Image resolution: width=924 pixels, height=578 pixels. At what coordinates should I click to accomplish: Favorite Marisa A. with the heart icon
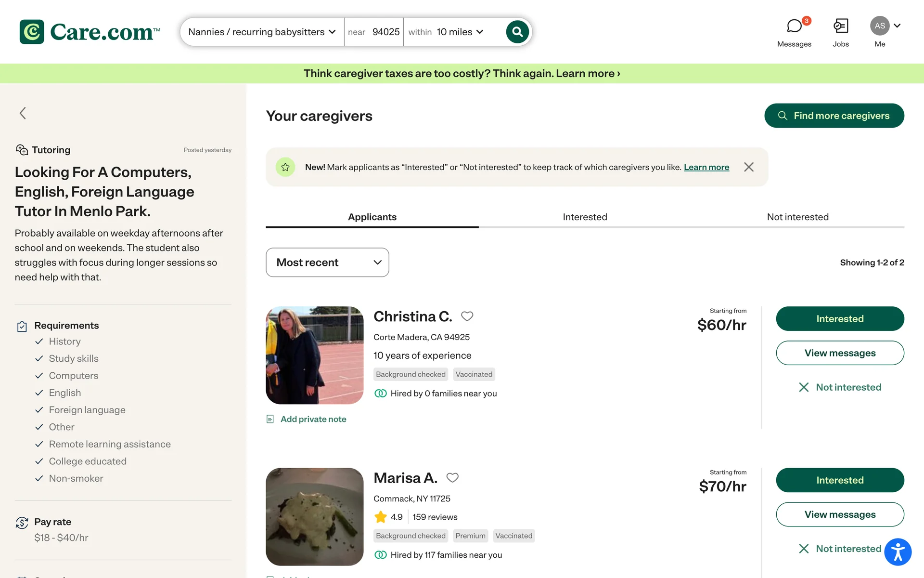click(x=452, y=478)
